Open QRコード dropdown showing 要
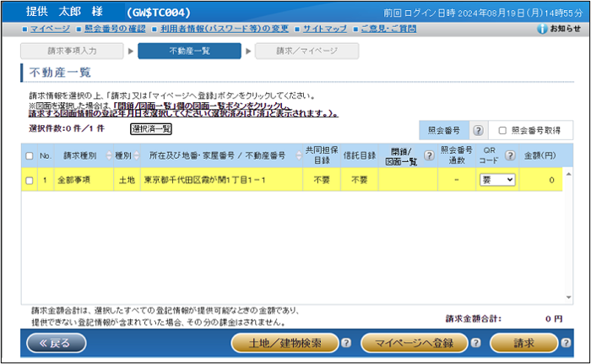The height and width of the screenshot is (364, 591). coord(497,180)
